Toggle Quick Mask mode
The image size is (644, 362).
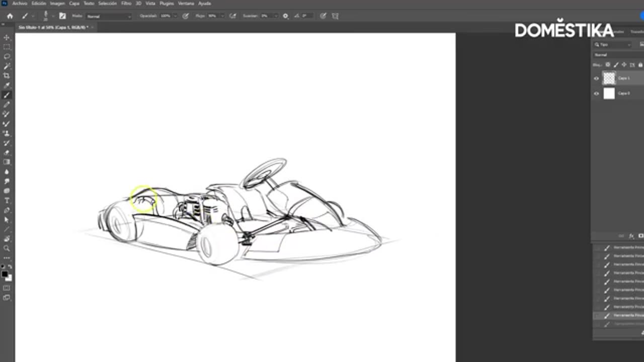click(7, 288)
